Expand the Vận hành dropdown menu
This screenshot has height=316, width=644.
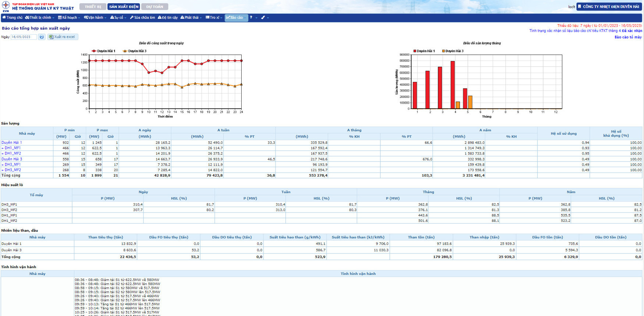pos(95,18)
